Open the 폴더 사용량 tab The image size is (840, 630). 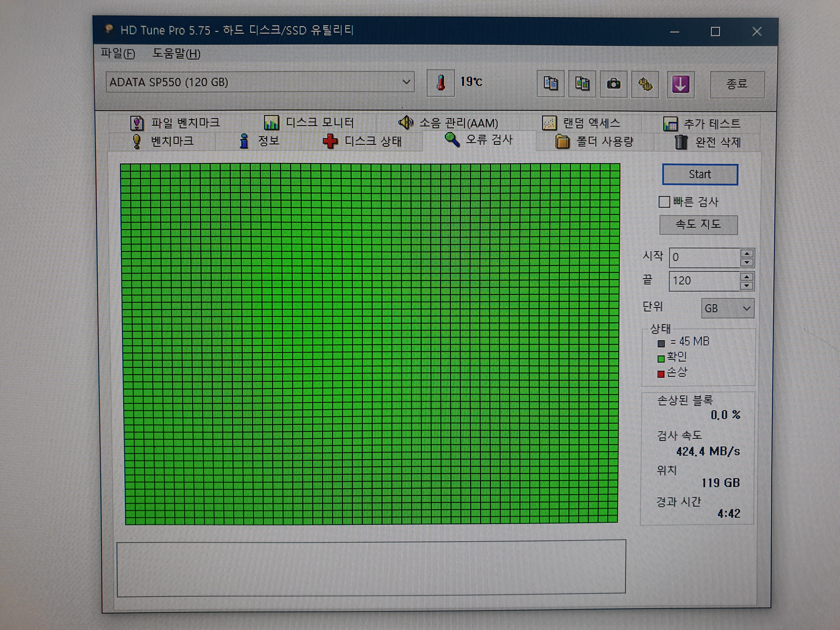595,142
